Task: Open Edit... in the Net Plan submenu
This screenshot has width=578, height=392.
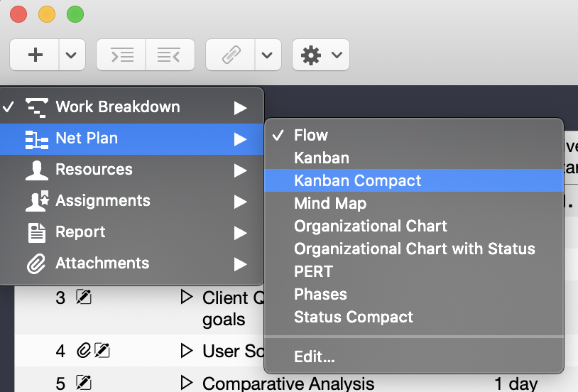Action: 314,356
